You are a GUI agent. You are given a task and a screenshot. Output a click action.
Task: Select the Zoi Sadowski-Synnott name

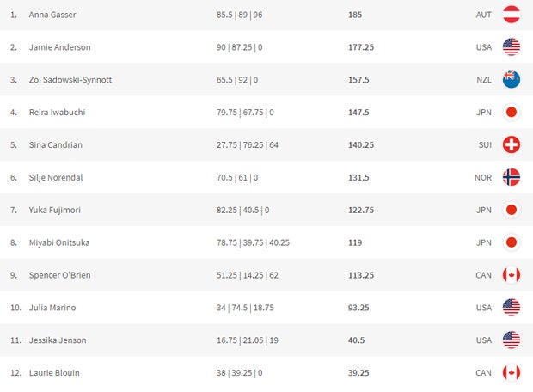(x=70, y=80)
